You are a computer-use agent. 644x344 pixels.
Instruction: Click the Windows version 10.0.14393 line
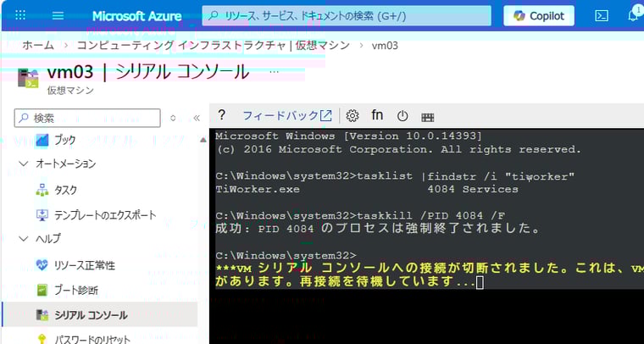pyautogui.click(x=349, y=136)
